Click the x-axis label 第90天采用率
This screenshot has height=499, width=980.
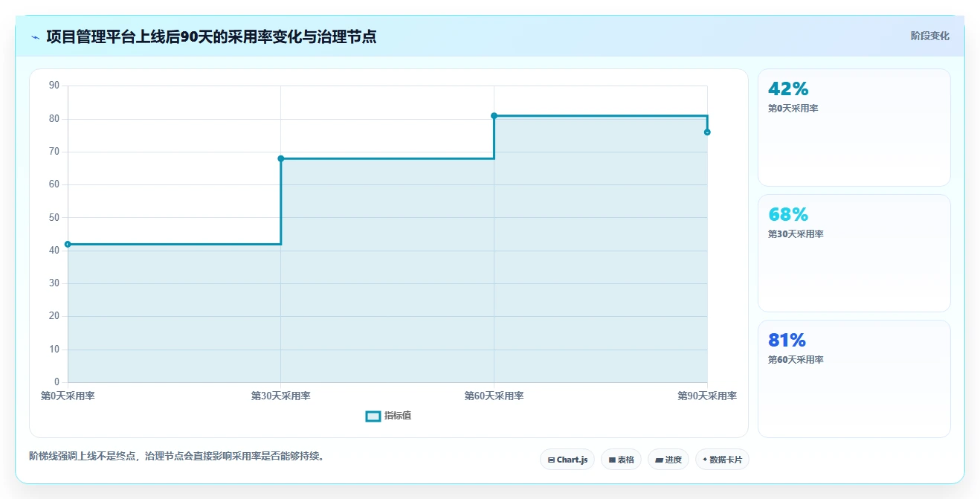pos(707,396)
